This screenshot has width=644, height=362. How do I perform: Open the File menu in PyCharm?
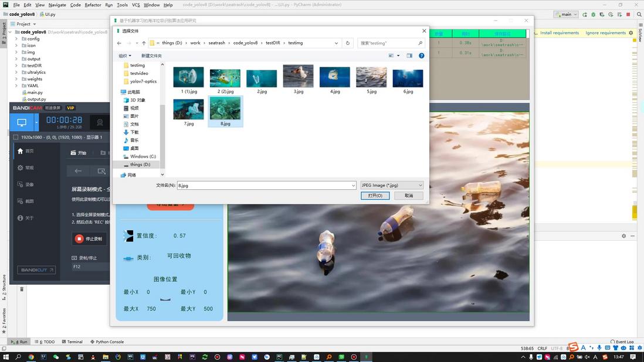tap(16, 5)
